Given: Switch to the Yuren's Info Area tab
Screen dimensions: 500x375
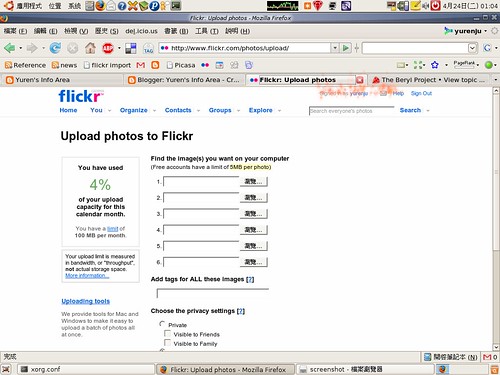Looking at the screenshot, I should pos(62,80).
